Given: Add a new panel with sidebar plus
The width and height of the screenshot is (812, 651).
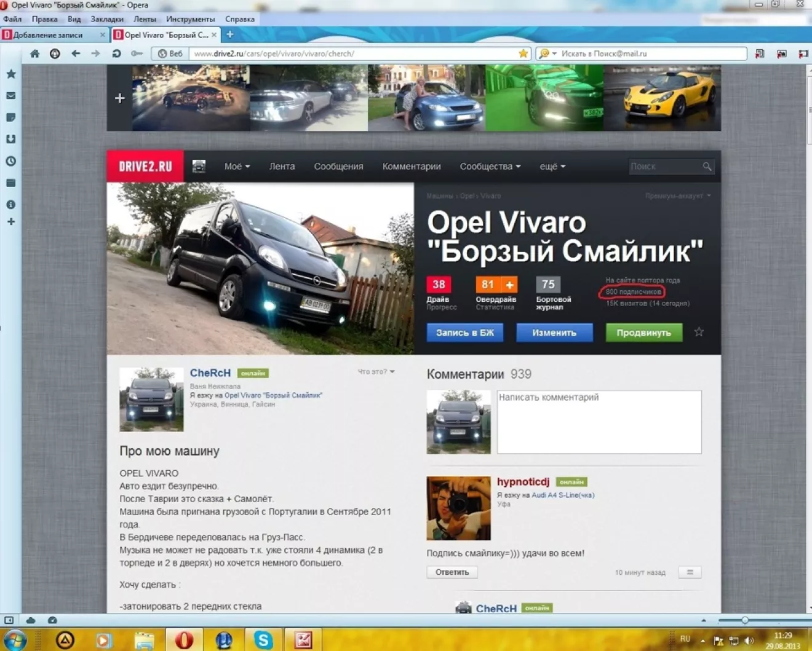Looking at the screenshot, I should 11,221.
